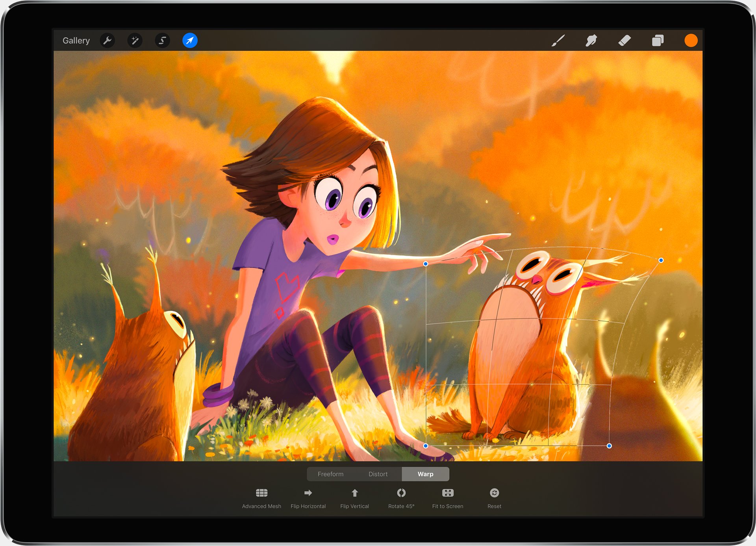The width and height of the screenshot is (756, 546).
Task: Select the Warp transform tab
Action: point(425,474)
